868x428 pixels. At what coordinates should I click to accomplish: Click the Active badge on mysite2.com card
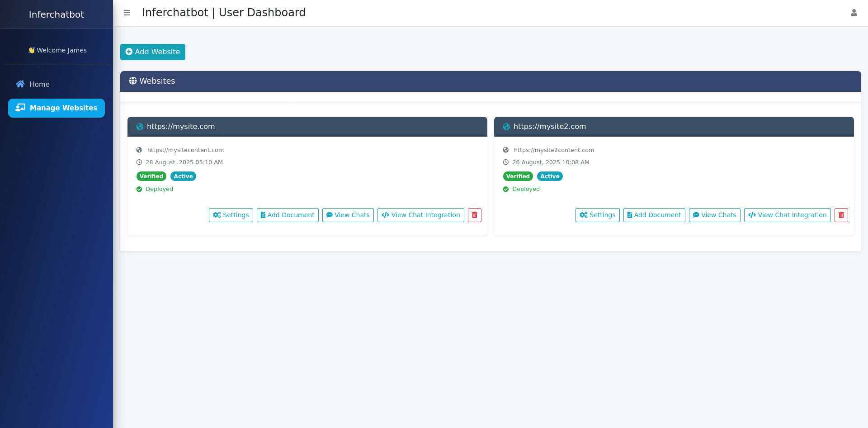click(550, 176)
